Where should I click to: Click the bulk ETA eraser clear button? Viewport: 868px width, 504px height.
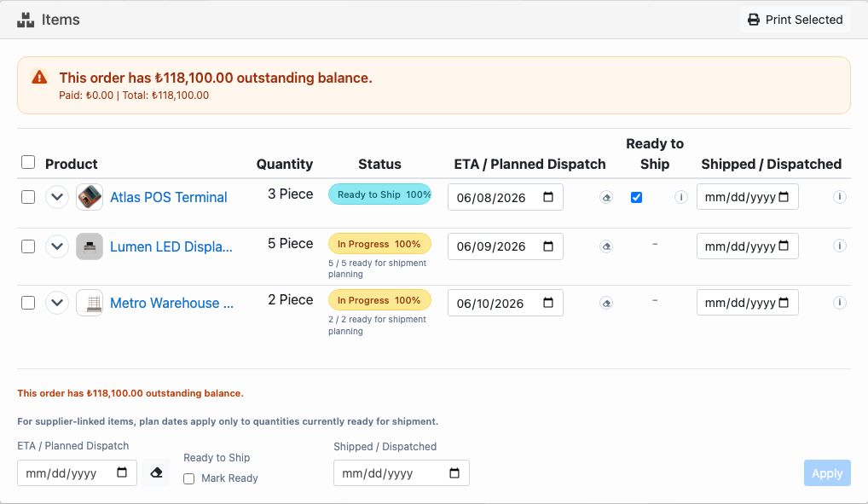pyautogui.click(x=156, y=473)
